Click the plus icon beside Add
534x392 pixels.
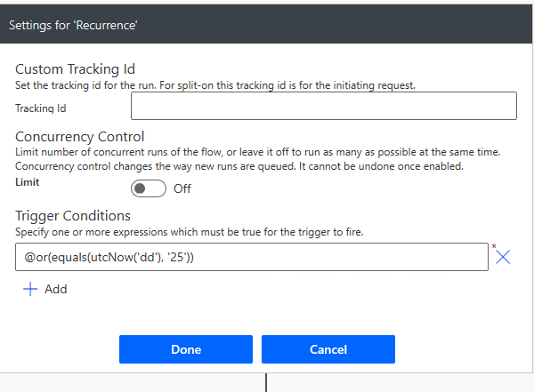30,289
